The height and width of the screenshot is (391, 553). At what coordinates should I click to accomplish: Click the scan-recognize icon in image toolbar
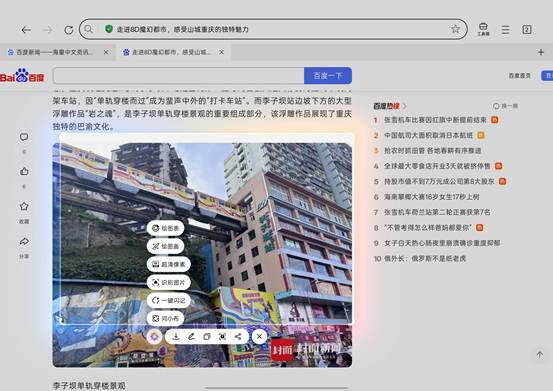click(223, 336)
